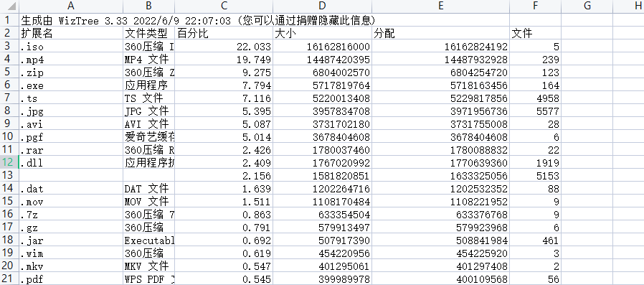
Task: Select column C header
Action: tap(224, 6)
